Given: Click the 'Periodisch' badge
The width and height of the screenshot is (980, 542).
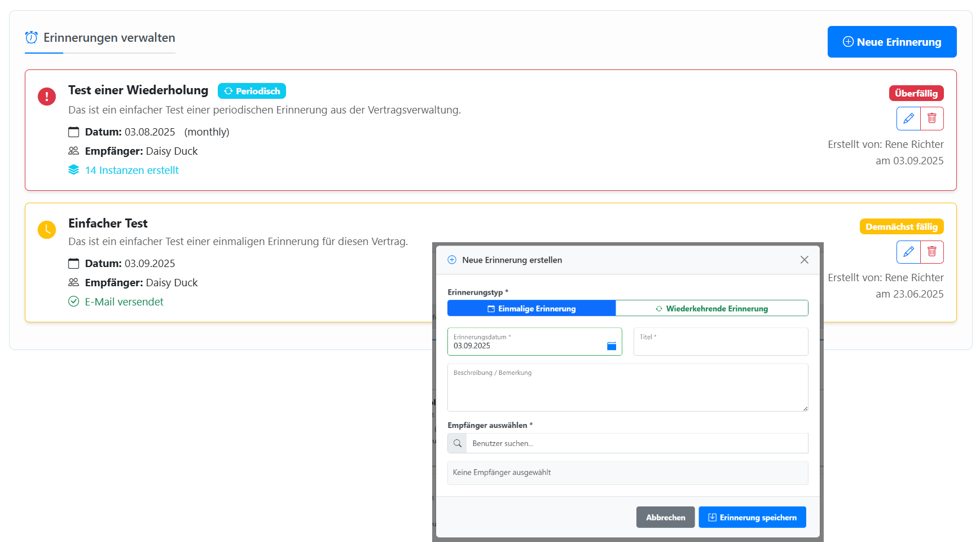Looking at the screenshot, I should 252,91.
